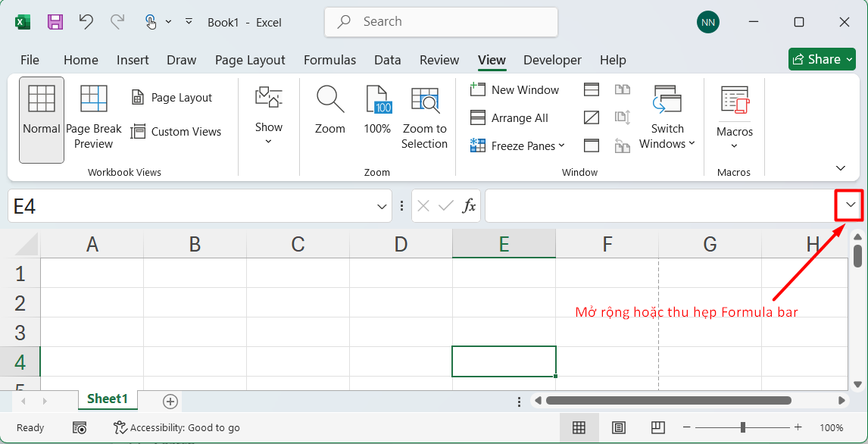Add a new sheet with plus icon

tap(170, 401)
